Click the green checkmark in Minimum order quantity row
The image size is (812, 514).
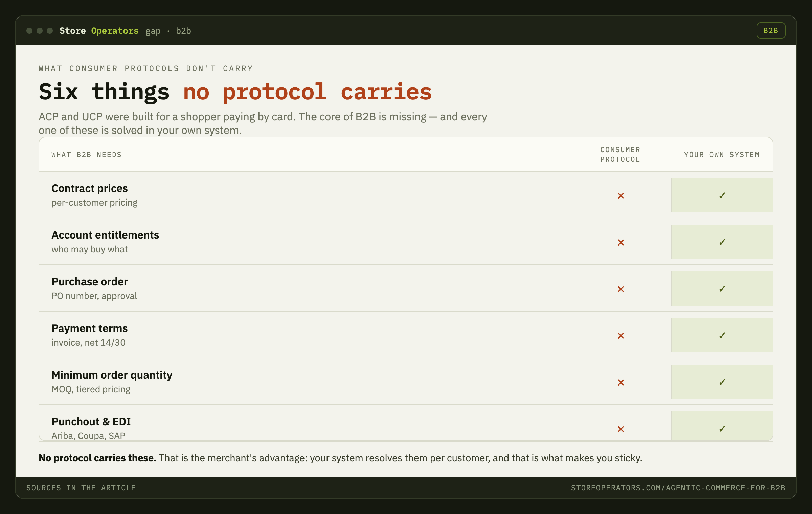coord(722,382)
